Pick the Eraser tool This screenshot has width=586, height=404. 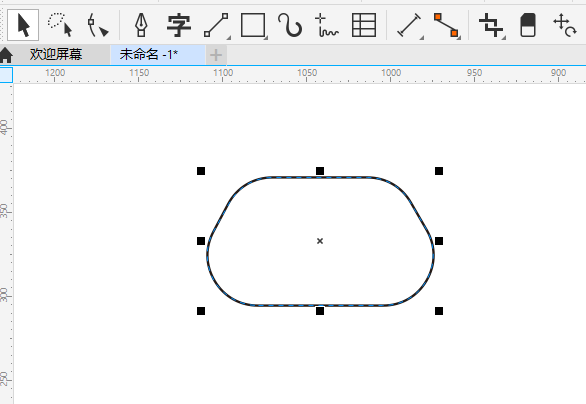pos(528,25)
